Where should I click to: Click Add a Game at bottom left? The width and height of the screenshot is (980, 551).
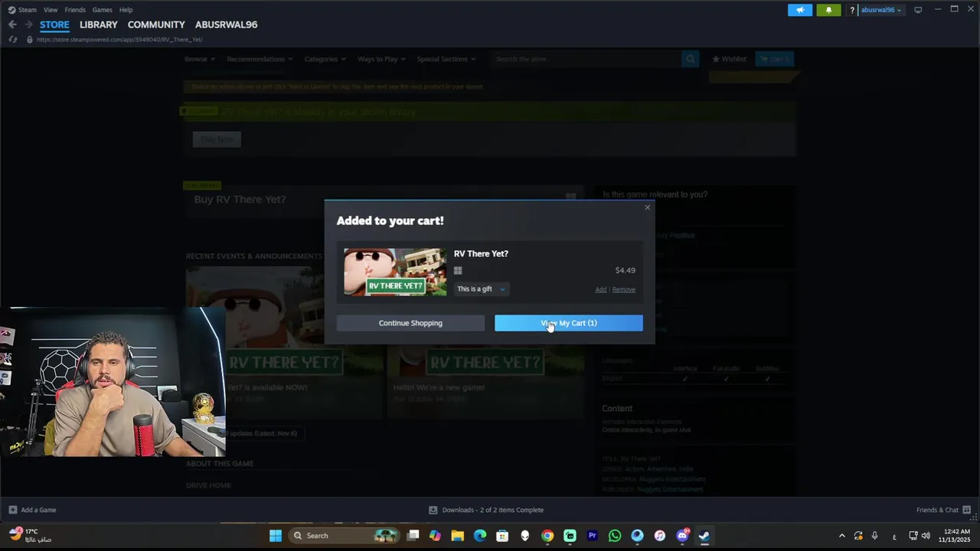coord(32,510)
